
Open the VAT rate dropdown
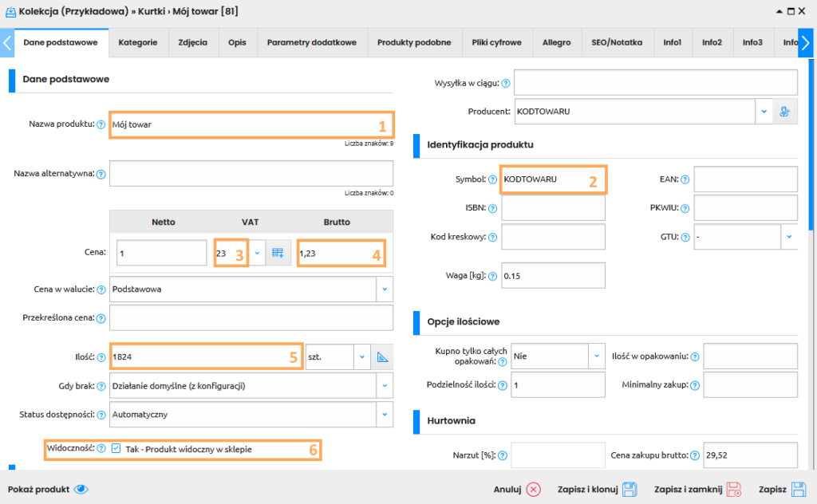(257, 253)
